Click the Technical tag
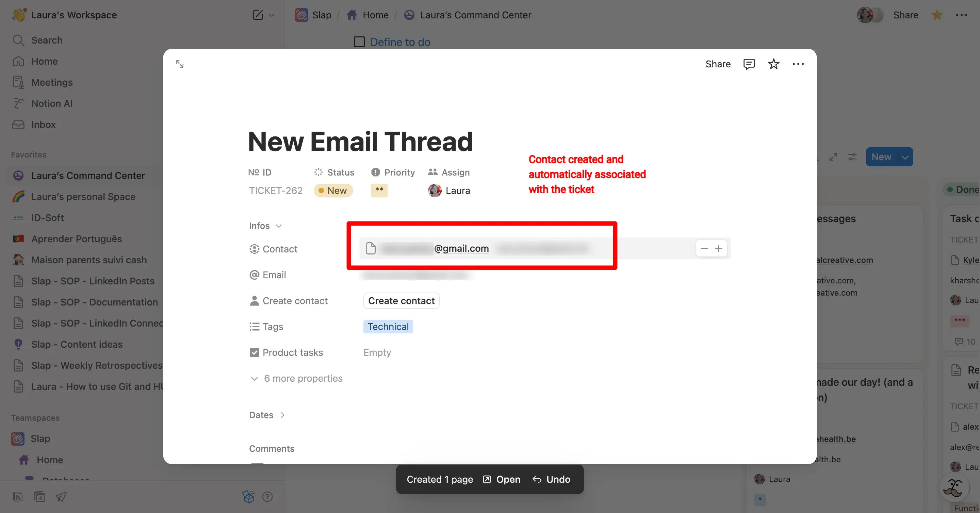Viewport: 980px width, 513px height. 388,327
